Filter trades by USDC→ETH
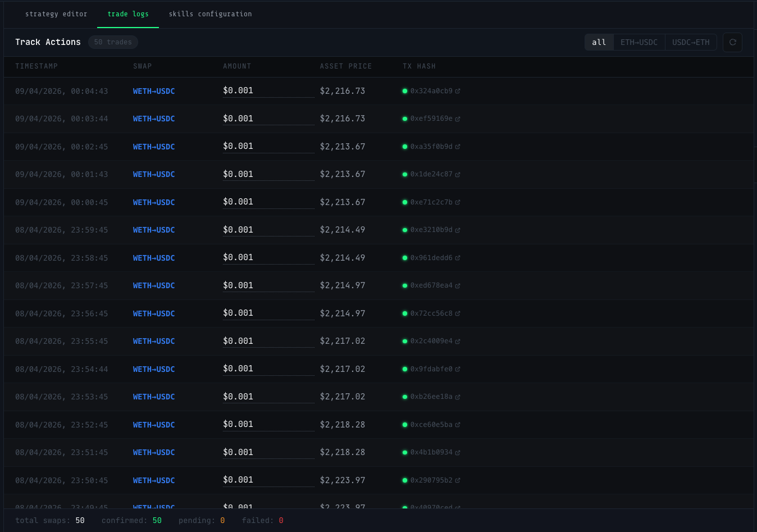 click(691, 42)
